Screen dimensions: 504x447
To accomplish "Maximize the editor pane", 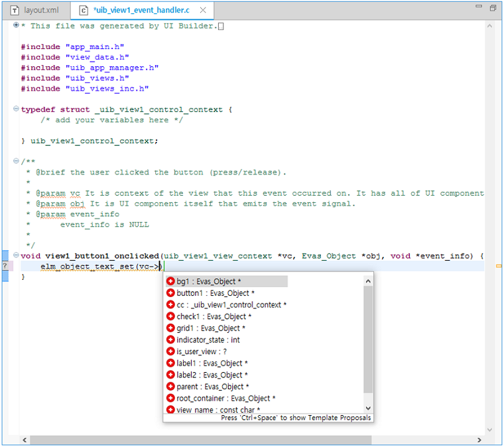I will (x=493, y=8).
